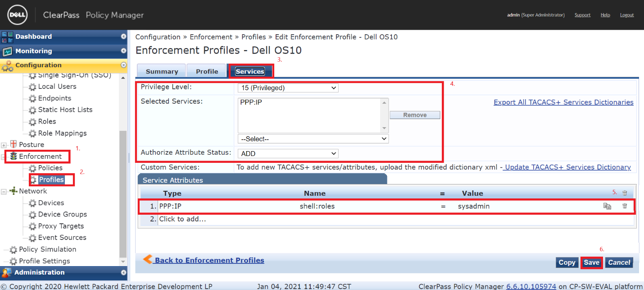Screen dimensions: 644x290
Task: Click the Devices gear icon
Action: 32,203
